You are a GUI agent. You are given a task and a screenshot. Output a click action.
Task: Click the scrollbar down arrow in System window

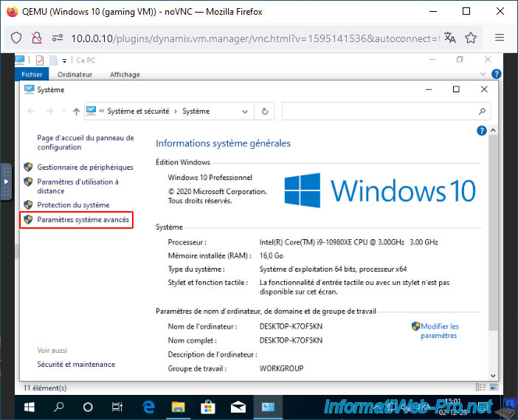[x=493, y=376]
